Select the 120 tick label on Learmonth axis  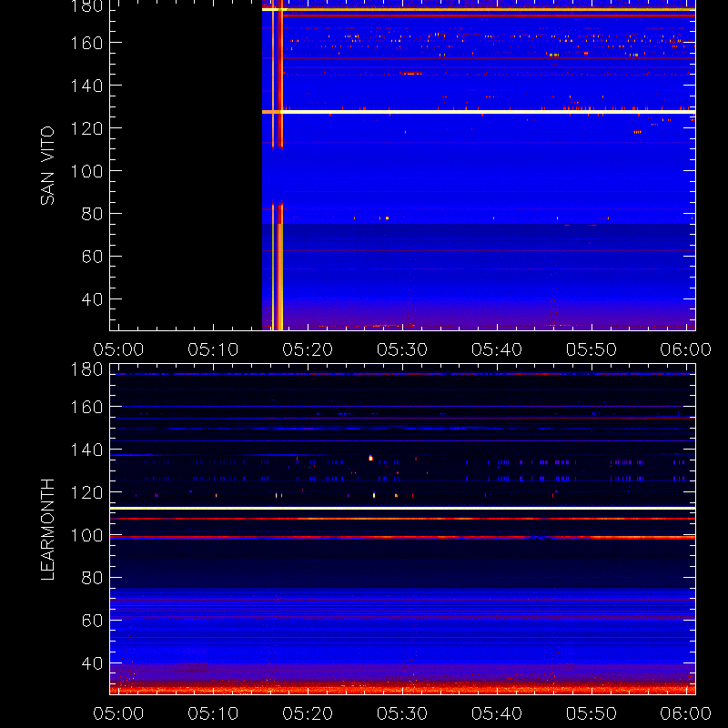click(x=86, y=492)
